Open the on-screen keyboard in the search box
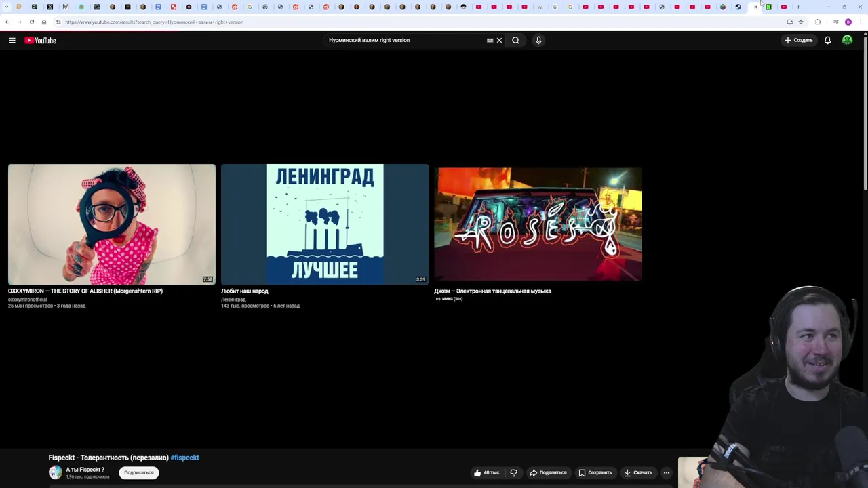 (x=490, y=40)
